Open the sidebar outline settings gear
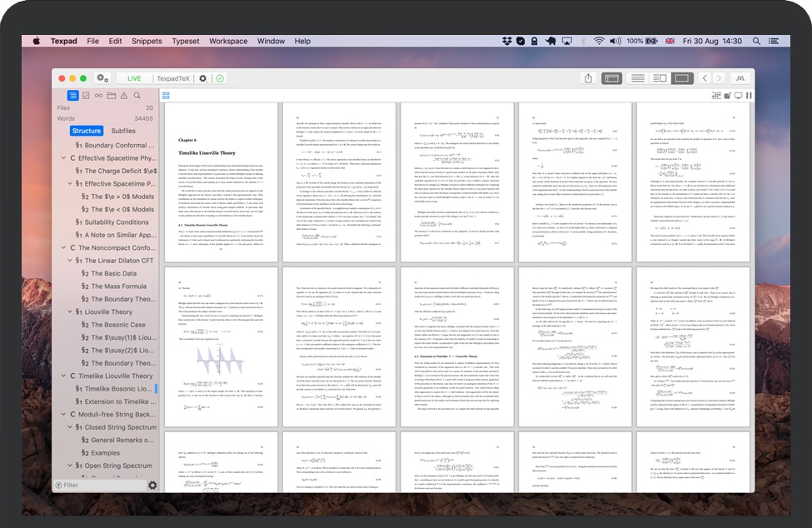Image resolution: width=812 pixels, height=528 pixels. pos(152,485)
